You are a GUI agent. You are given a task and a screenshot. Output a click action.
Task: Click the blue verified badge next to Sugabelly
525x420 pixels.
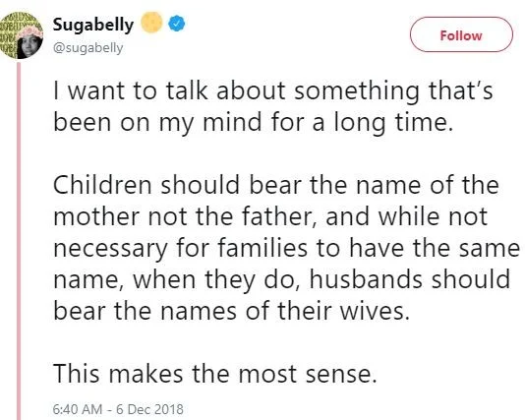click(x=176, y=24)
